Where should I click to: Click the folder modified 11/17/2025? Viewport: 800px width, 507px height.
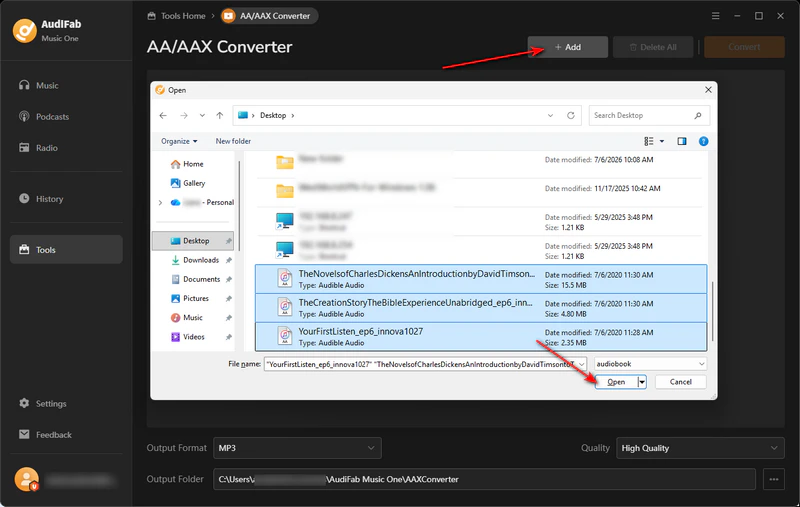(481, 191)
